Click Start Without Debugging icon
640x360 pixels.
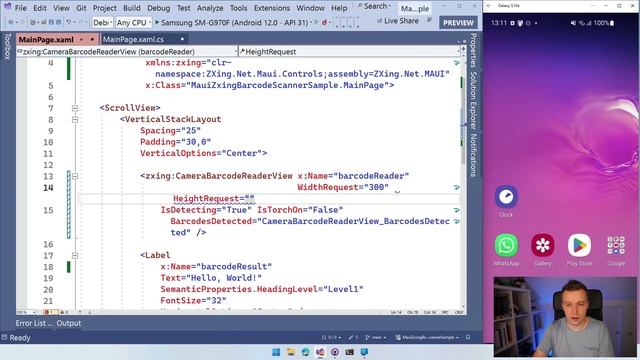[317, 22]
